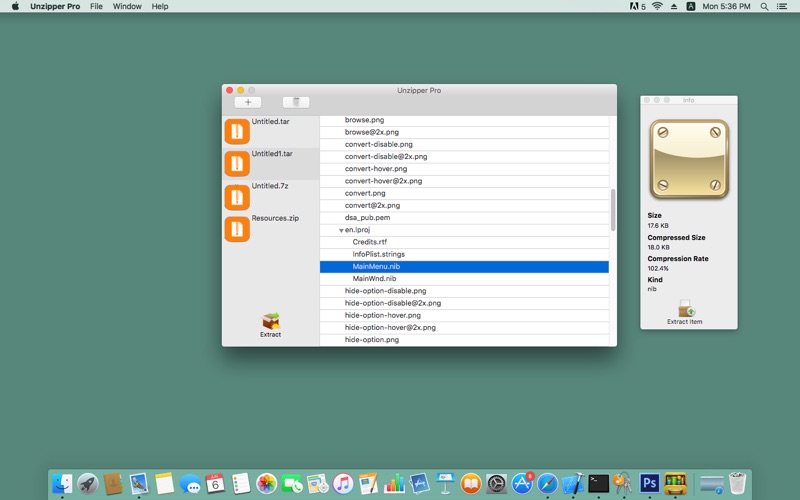Select convert.png file row
This screenshot has height=500, width=800.
point(464,193)
